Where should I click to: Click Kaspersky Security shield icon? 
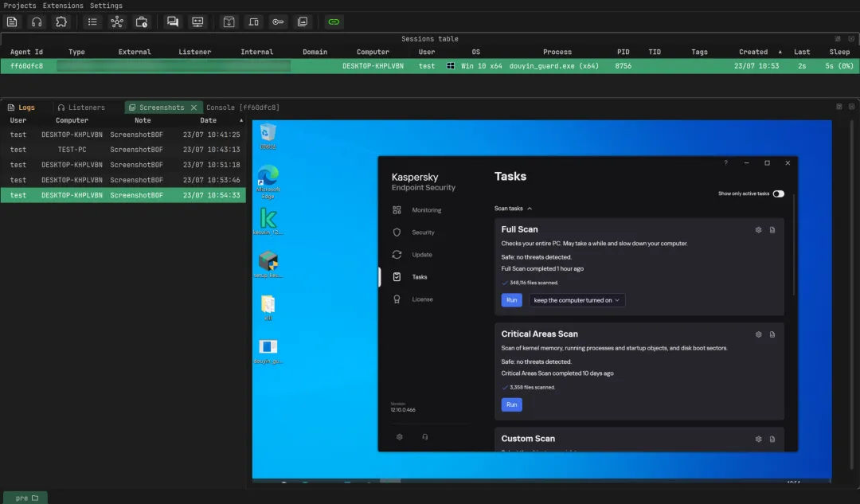pos(397,232)
